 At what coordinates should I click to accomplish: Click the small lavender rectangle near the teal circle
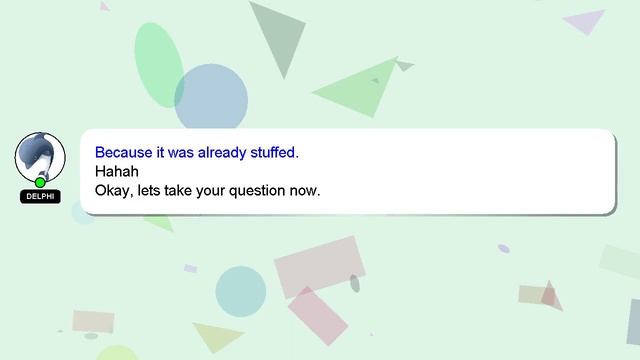[191, 269]
